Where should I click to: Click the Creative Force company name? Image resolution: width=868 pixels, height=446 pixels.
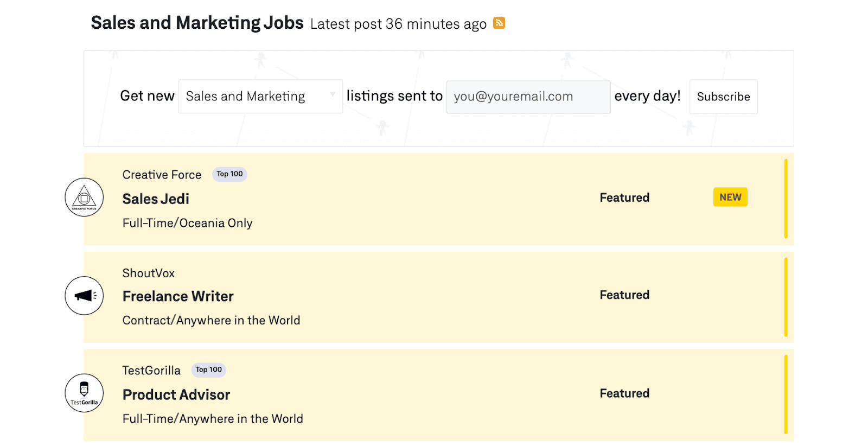[x=162, y=175]
